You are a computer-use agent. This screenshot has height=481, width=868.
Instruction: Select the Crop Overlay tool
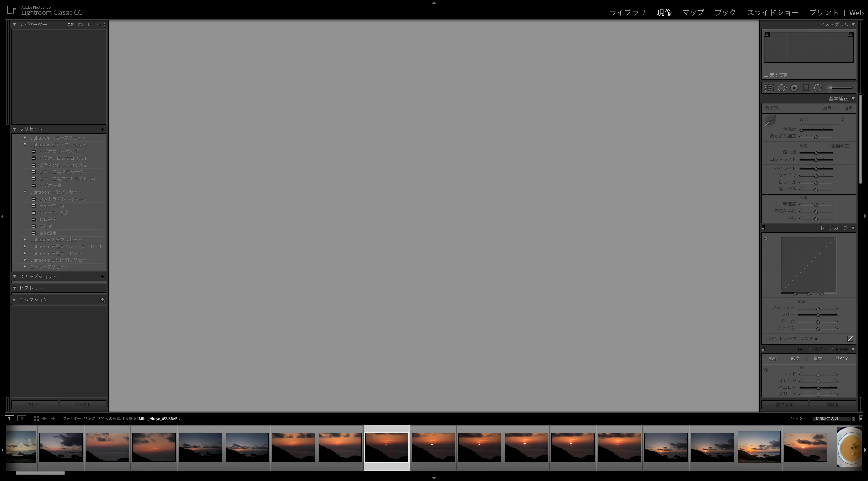click(x=769, y=88)
